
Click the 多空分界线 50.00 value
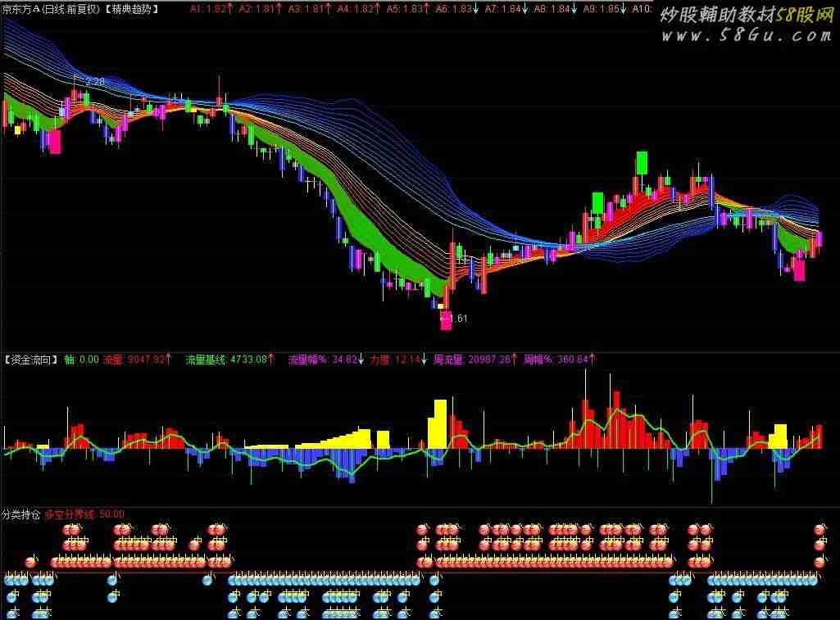tap(84, 514)
